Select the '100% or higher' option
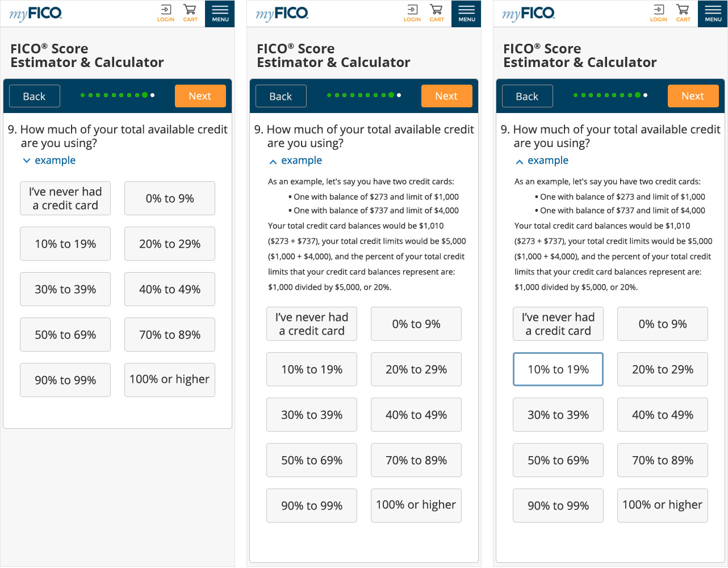Viewport: 728px width, 568px height. pos(169,380)
